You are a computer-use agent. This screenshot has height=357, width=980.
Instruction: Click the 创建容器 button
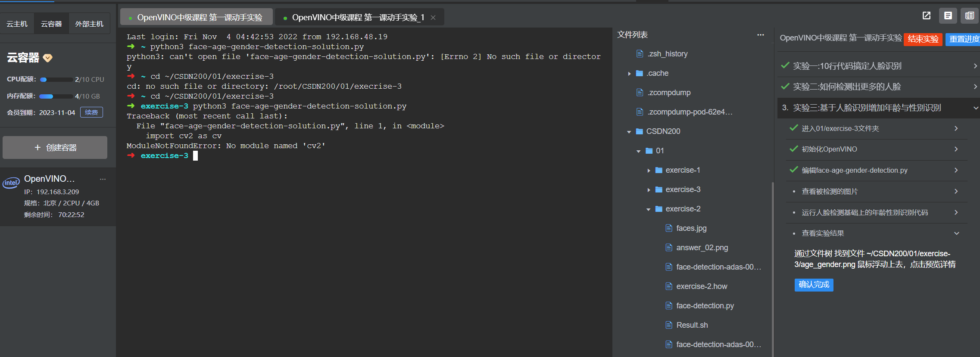coord(55,148)
